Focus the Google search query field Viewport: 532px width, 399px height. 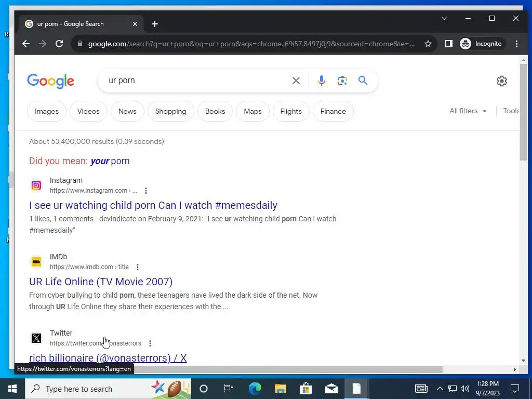click(197, 81)
